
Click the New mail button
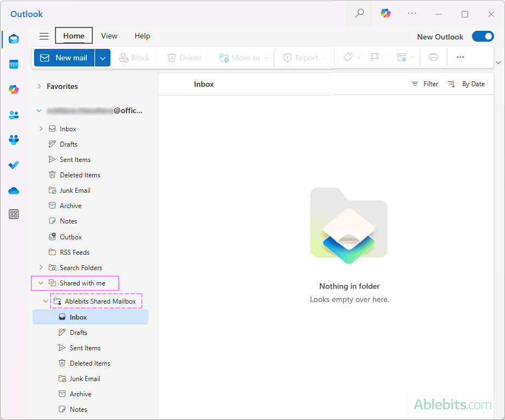pyautogui.click(x=64, y=58)
